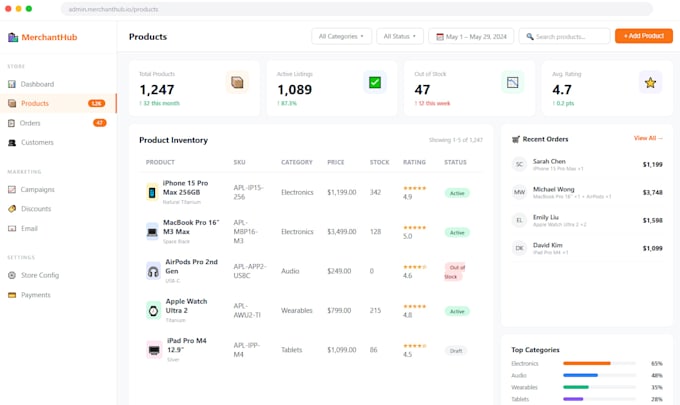Click the Discounts tag icon
This screenshot has height=405, width=680.
click(12, 209)
